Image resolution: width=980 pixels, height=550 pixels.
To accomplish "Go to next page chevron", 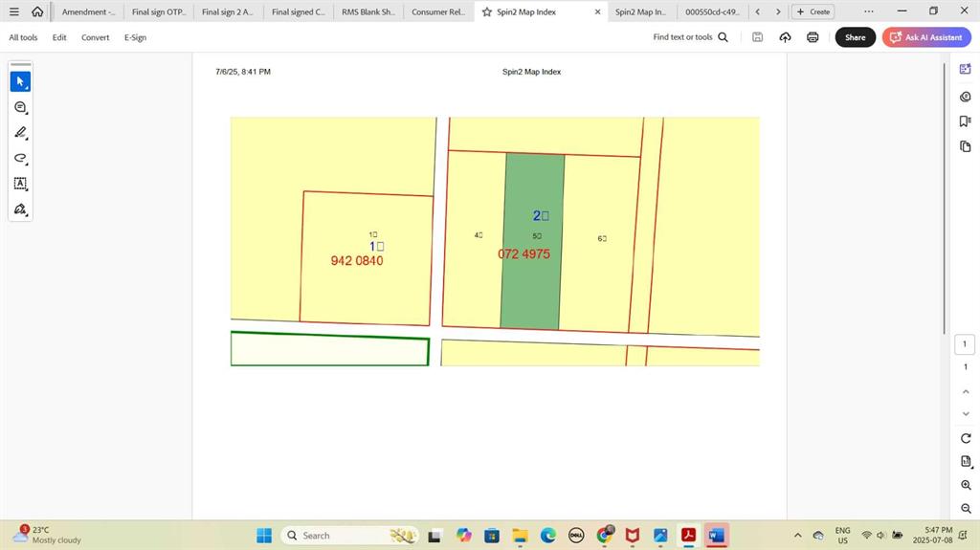I will 966,414.
